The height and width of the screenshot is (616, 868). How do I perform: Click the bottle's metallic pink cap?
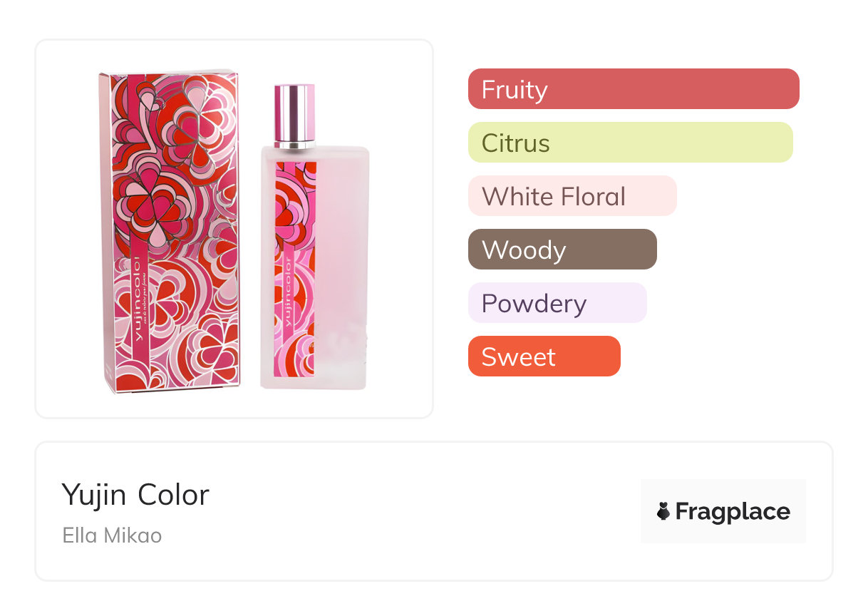tap(295, 111)
